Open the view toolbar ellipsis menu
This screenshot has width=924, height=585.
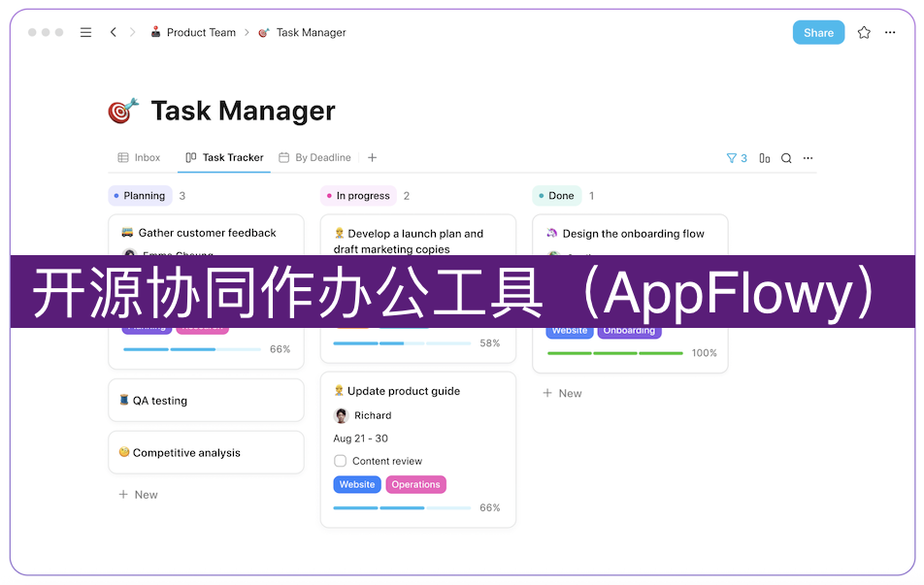[x=808, y=158]
